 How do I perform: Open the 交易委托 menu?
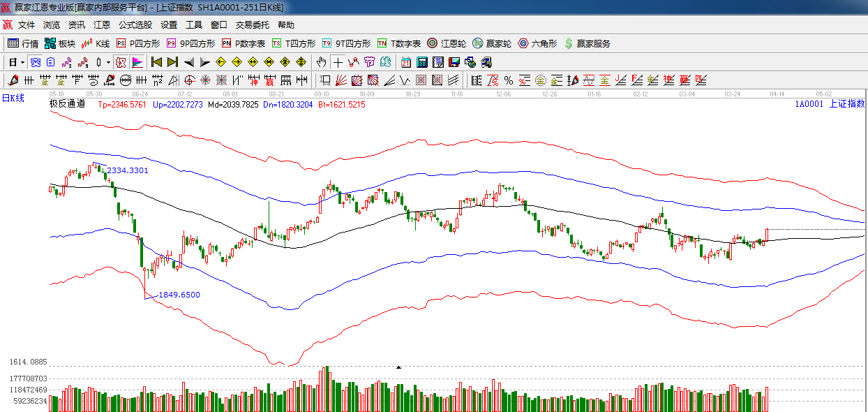(x=252, y=24)
